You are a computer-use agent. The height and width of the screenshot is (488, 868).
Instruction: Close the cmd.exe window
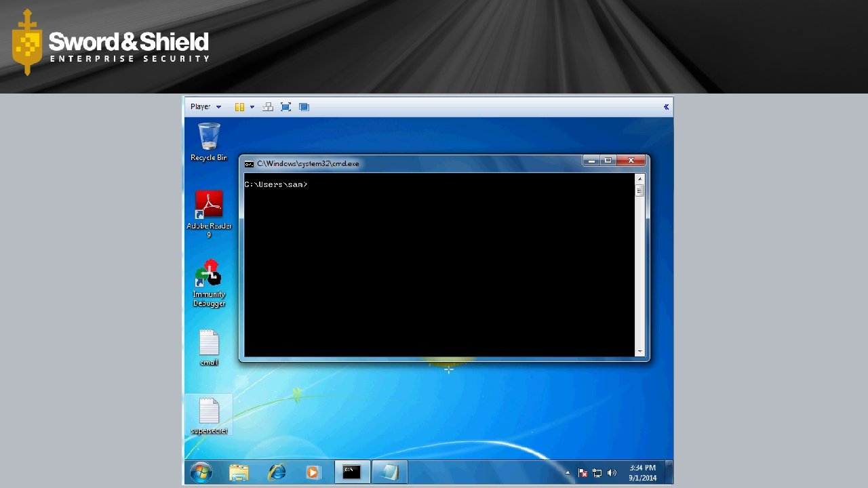click(x=631, y=161)
